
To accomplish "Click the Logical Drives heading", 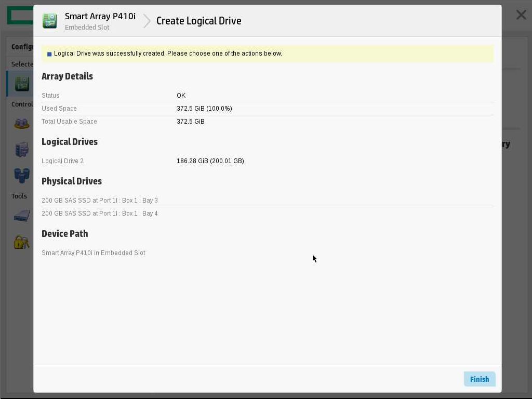I will 70,142.
